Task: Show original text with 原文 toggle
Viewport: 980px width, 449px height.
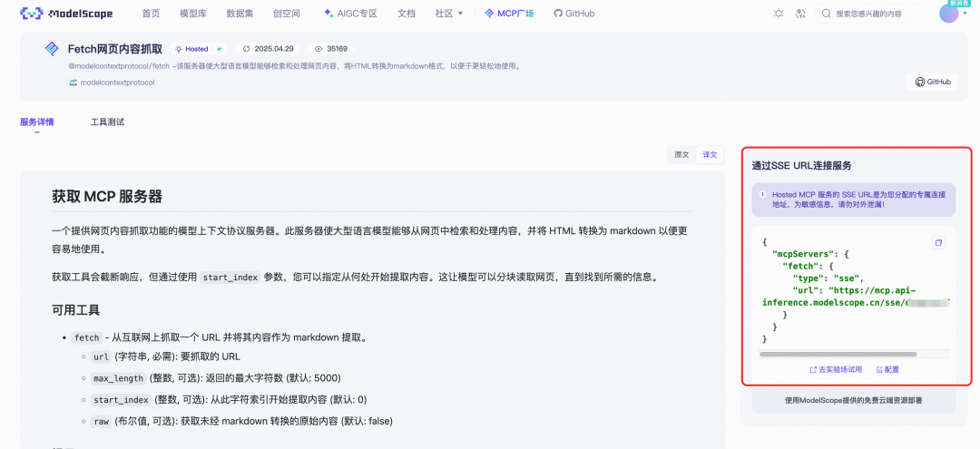Action: tap(681, 155)
